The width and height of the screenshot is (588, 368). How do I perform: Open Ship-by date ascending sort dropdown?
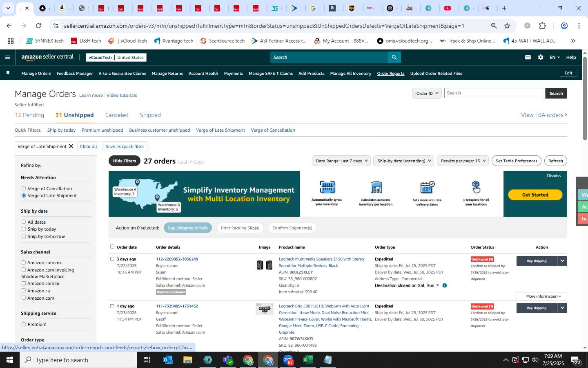[403, 161]
